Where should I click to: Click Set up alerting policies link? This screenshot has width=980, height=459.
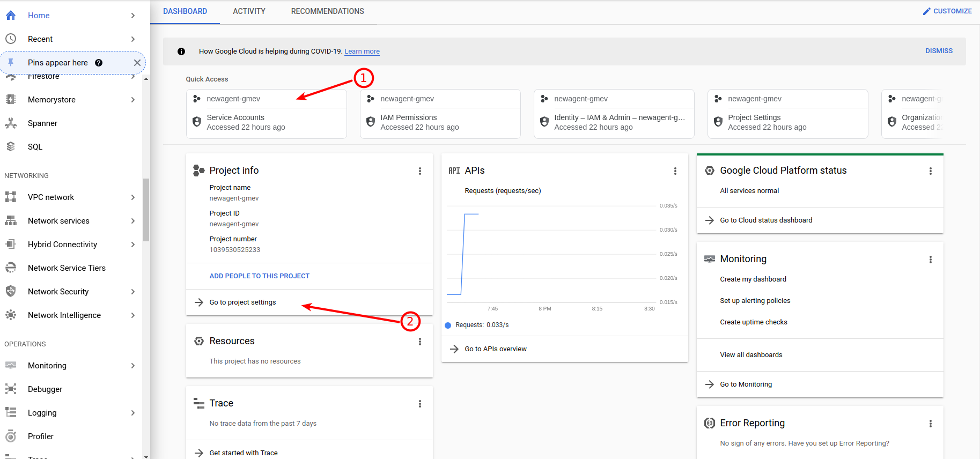click(x=755, y=301)
